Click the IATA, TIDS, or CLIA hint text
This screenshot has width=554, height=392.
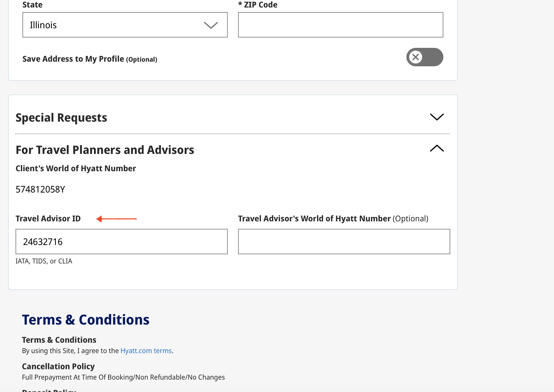44,261
